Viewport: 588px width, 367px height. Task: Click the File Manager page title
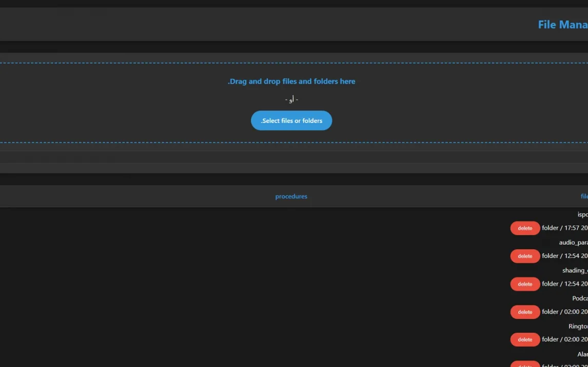(562, 25)
